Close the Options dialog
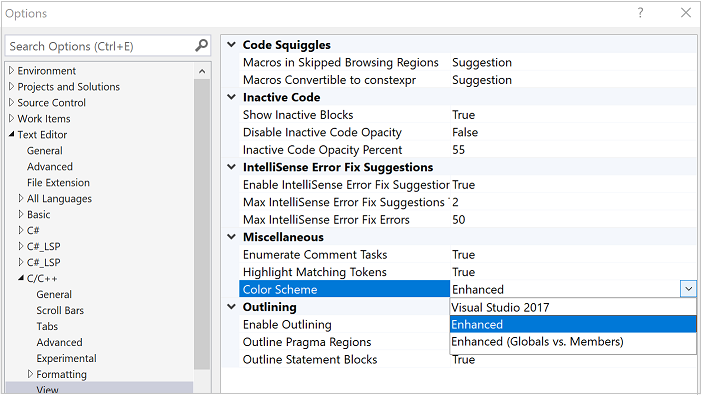 [x=686, y=13]
